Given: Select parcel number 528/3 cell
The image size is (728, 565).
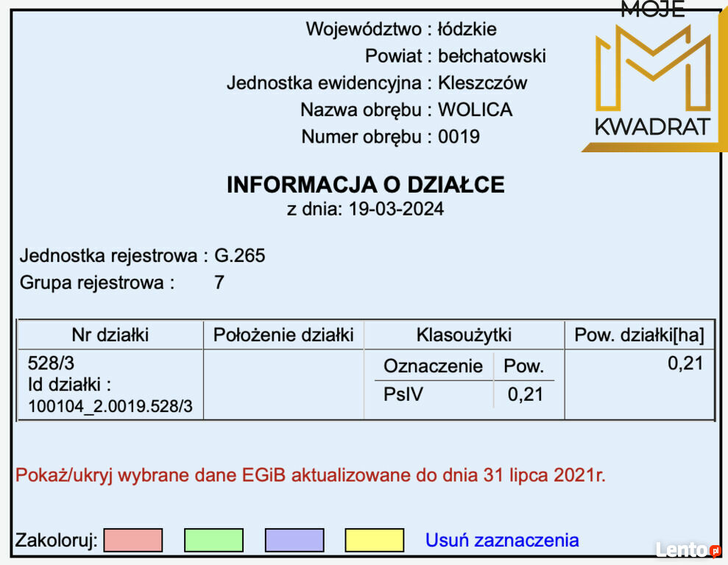Looking at the screenshot, I should click(51, 363).
